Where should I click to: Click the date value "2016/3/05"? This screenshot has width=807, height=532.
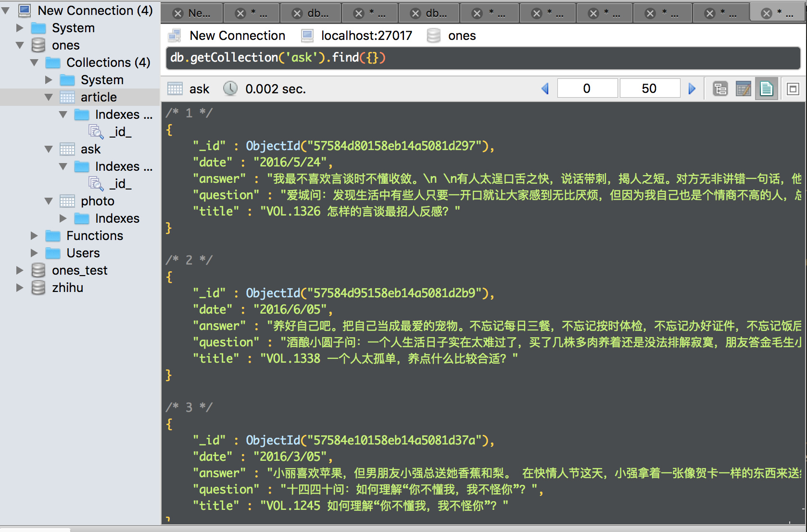pos(290,456)
